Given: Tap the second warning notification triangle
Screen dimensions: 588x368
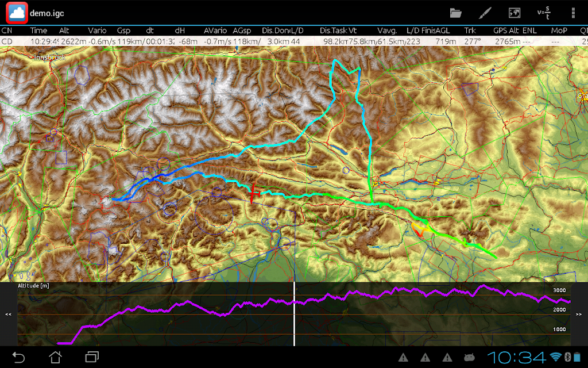Looking at the screenshot, I should (x=425, y=357).
